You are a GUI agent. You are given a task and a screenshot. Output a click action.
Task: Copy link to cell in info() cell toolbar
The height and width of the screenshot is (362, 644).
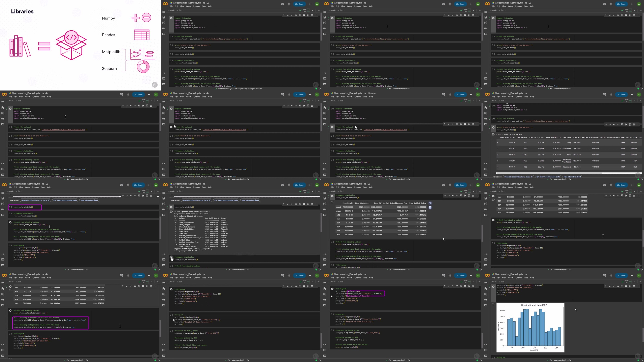(x=296, y=204)
